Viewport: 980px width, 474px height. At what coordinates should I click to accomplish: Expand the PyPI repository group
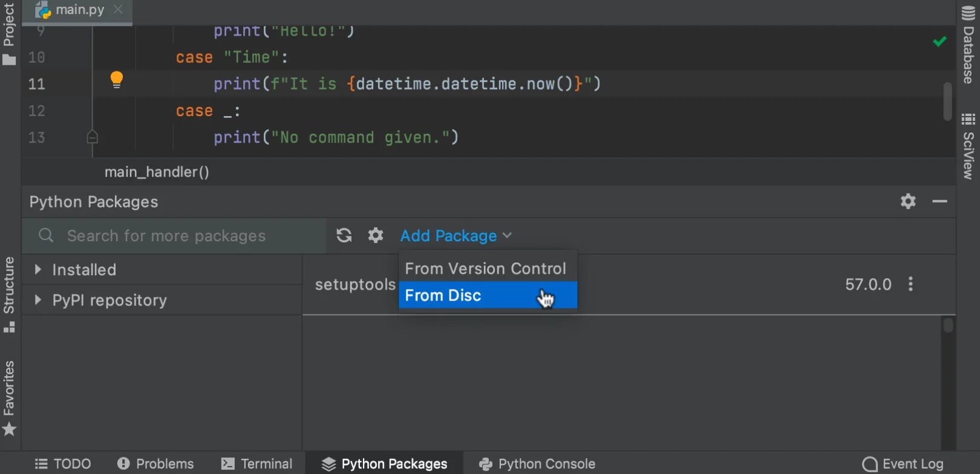(x=38, y=300)
